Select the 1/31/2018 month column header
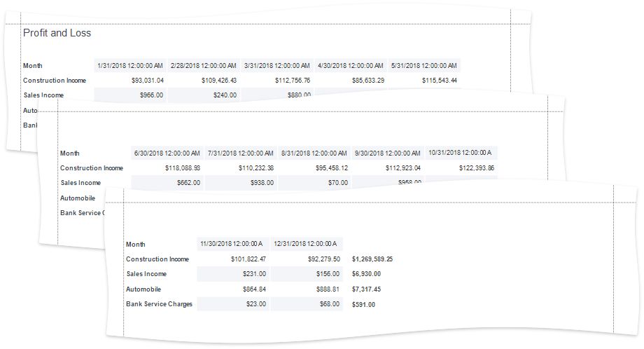Viewport: 644px width, 349px height. (x=130, y=65)
